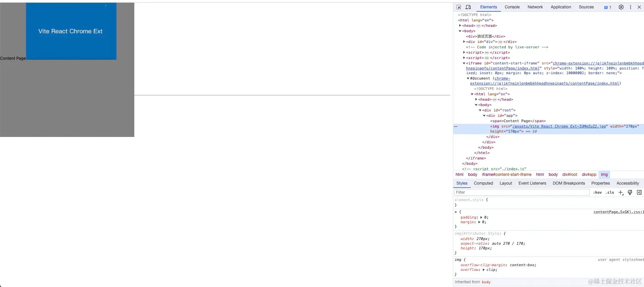Click the Vite React Chrome Ext image
The image size is (644, 287).
point(71,31)
